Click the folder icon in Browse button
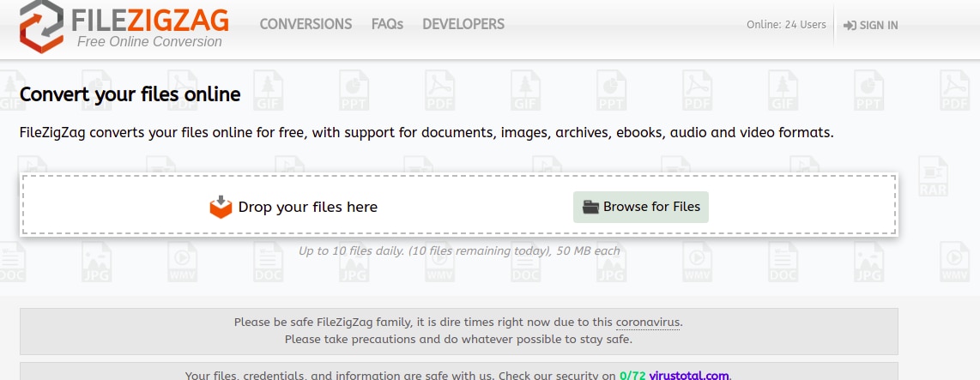Viewport: 980px width, 380px height. coord(590,207)
